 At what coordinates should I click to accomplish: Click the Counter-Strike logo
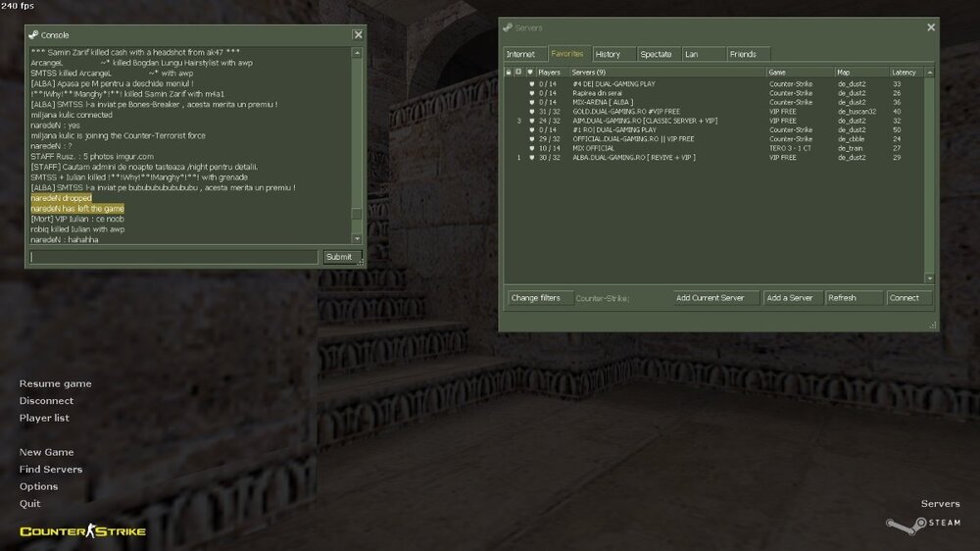[82, 530]
